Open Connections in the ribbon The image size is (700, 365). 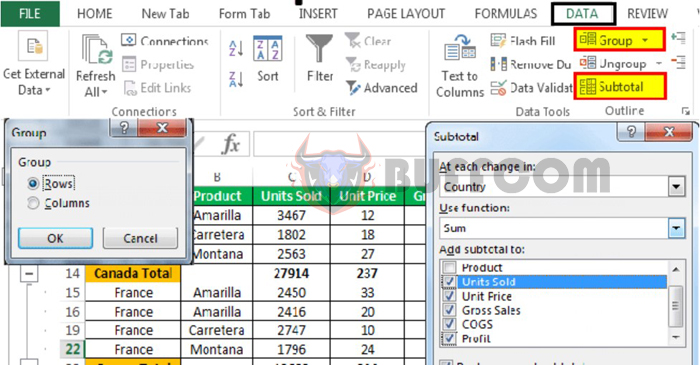point(165,41)
